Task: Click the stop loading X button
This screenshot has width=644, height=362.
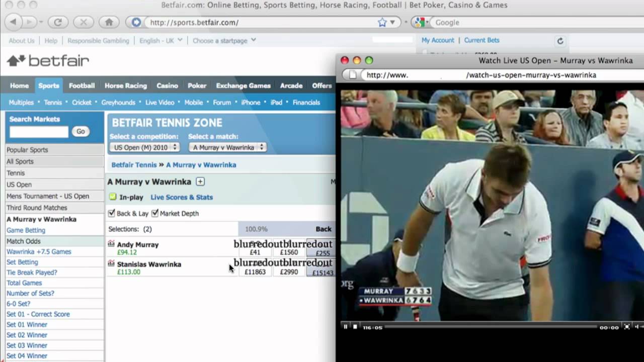Action: point(84,22)
